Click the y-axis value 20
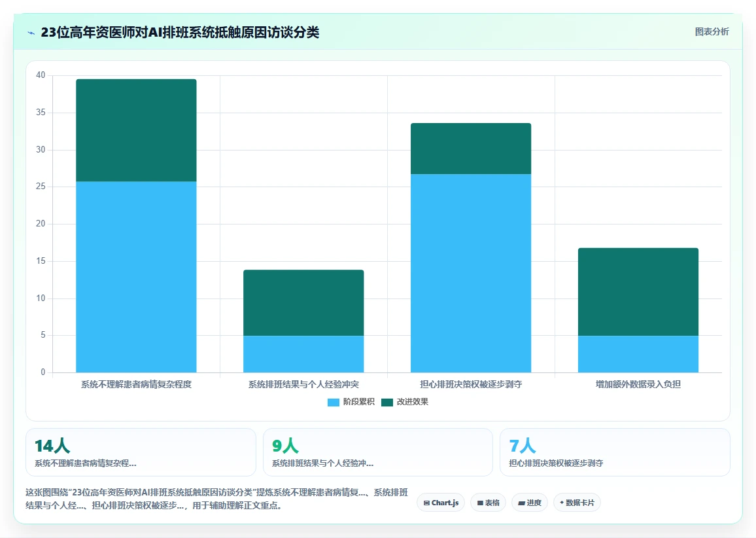The image size is (756, 538). (x=41, y=223)
